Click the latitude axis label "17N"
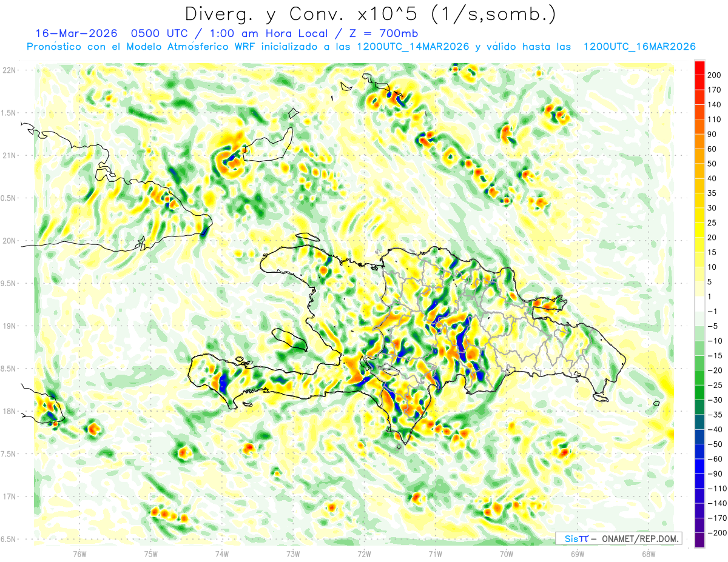Viewport: 728px width, 562px height. (x=8, y=497)
